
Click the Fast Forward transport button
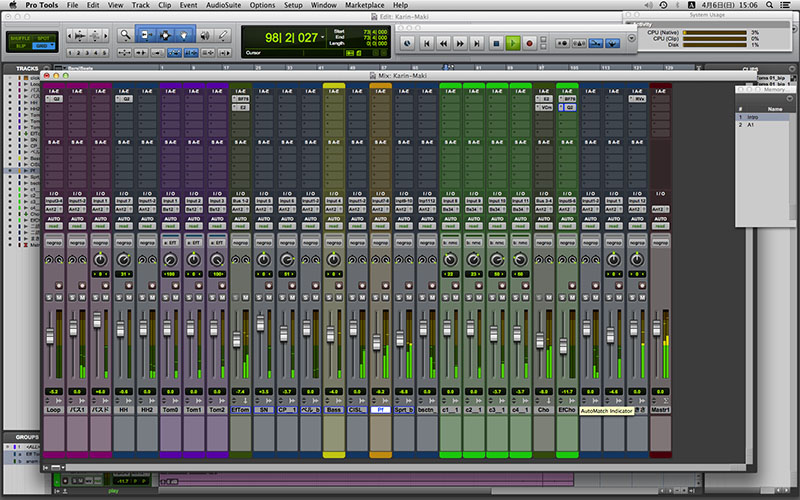click(460, 44)
